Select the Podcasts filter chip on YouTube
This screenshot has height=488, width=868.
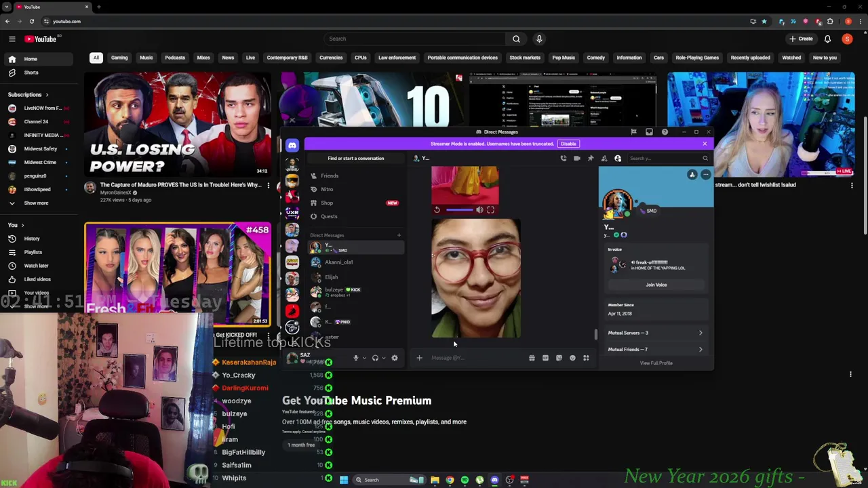point(174,58)
